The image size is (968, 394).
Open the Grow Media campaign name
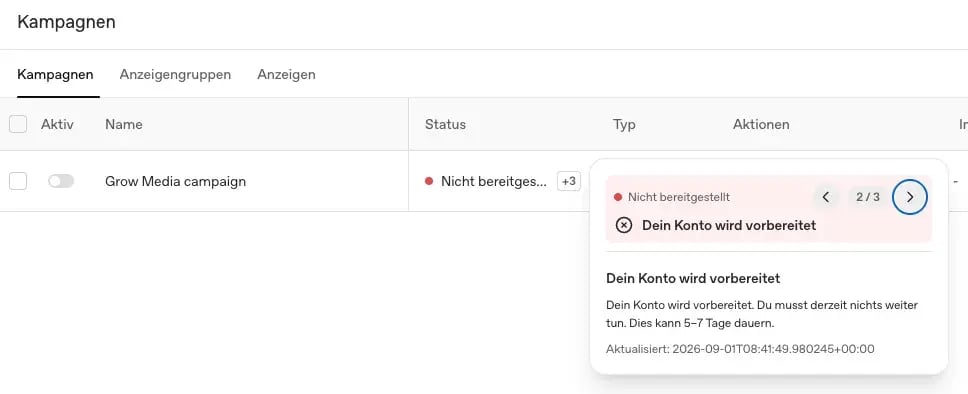pos(175,182)
